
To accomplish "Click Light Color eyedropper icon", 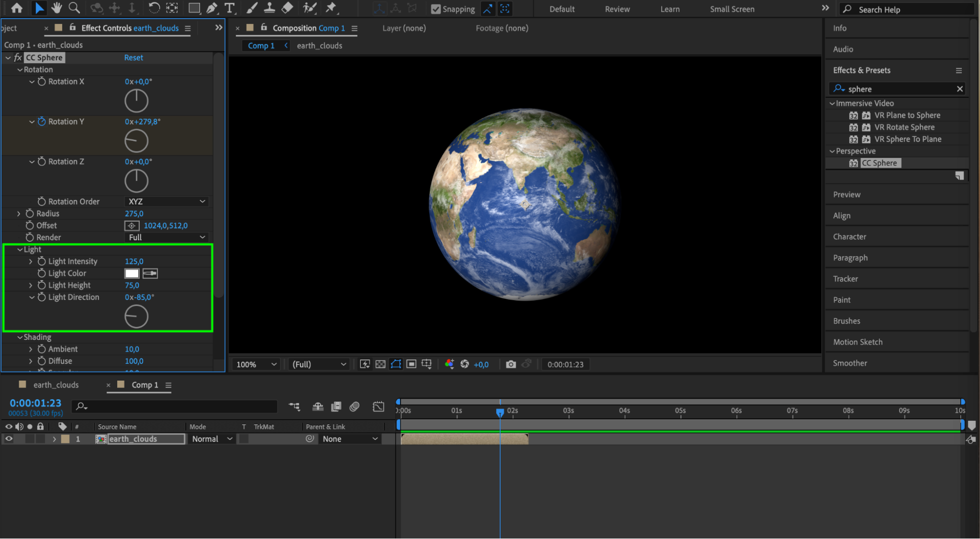I will (x=150, y=274).
